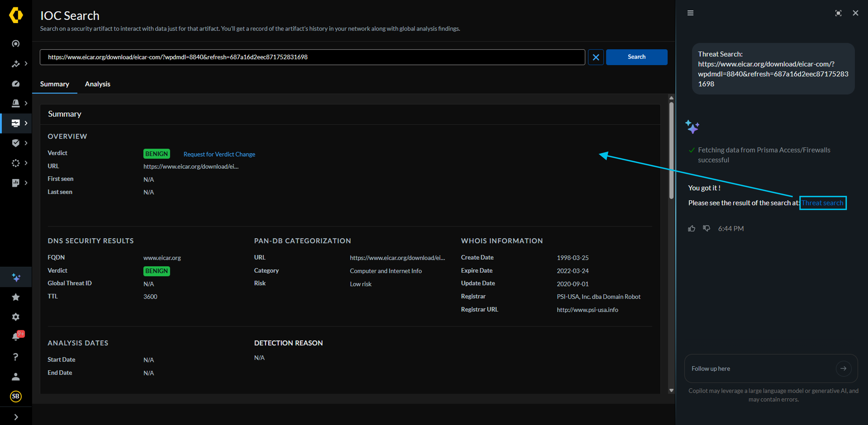
Task: Open the favorites star icon in sidebar
Action: click(16, 297)
